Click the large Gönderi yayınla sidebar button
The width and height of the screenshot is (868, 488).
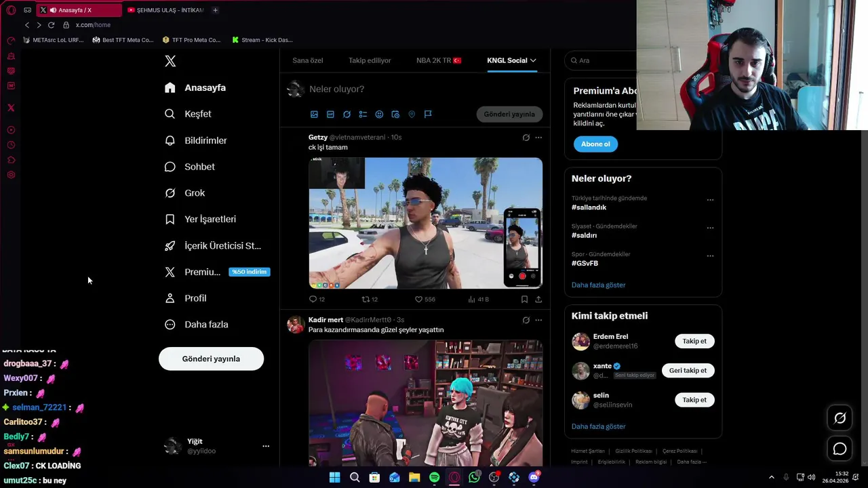point(211,359)
